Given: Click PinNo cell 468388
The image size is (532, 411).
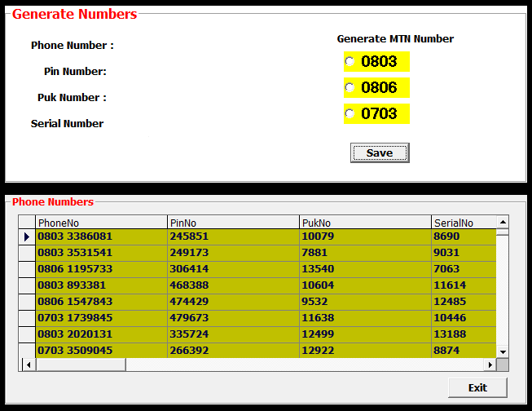Looking at the screenshot, I should pyautogui.click(x=234, y=285).
